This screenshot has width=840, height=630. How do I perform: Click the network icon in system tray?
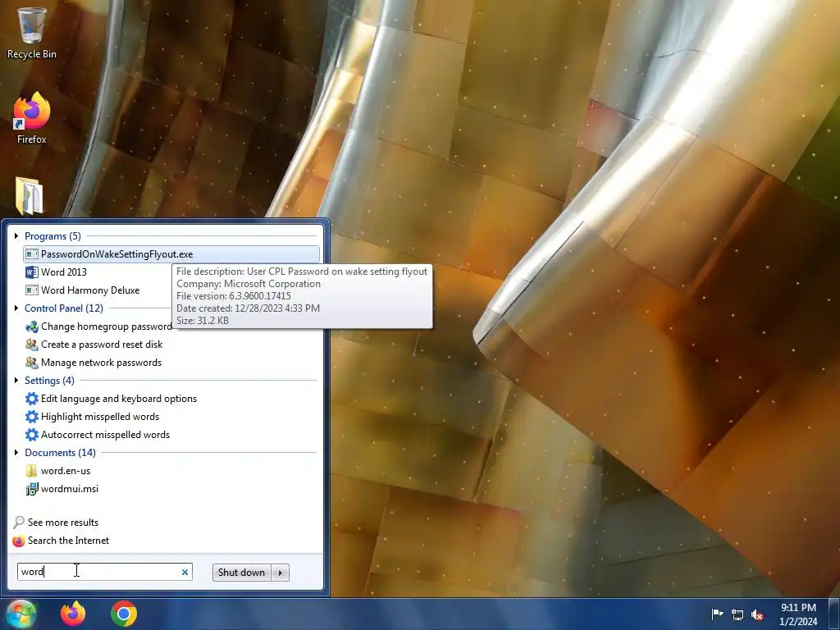(737, 614)
